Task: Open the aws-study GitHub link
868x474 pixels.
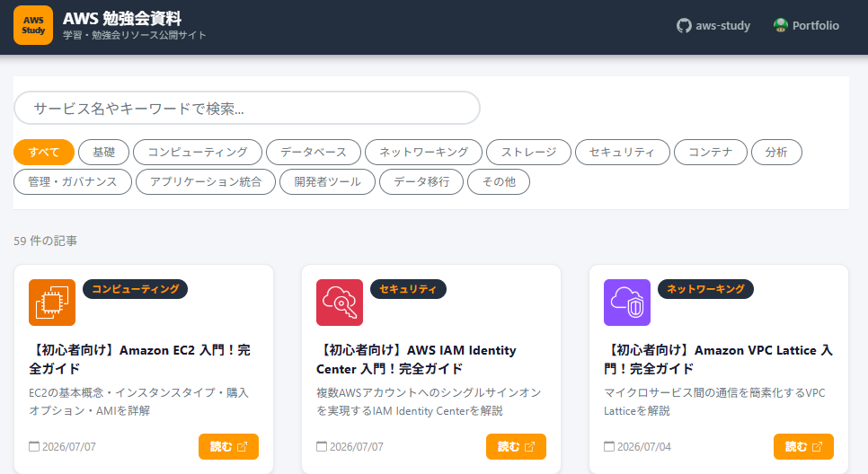Action: pyautogui.click(x=713, y=25)
